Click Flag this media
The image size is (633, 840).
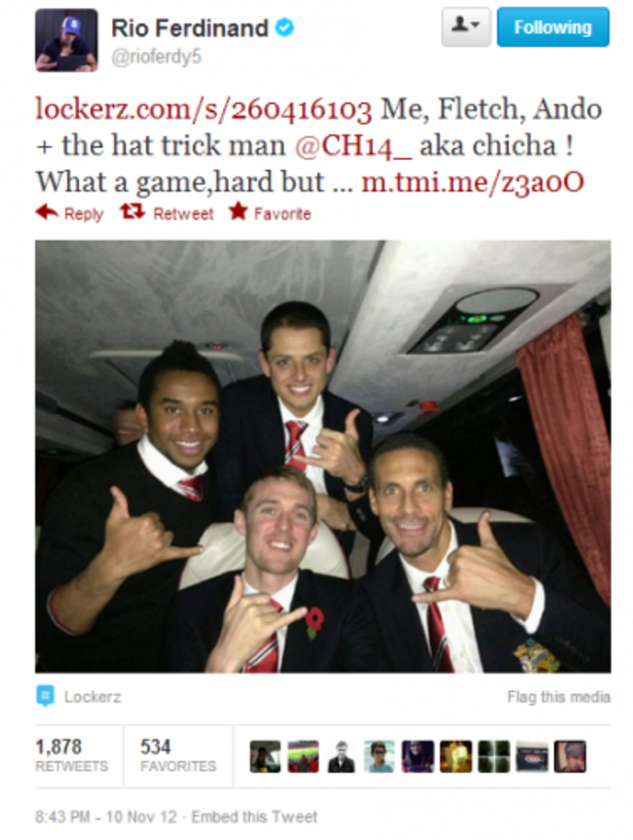[x=559, y=697]
